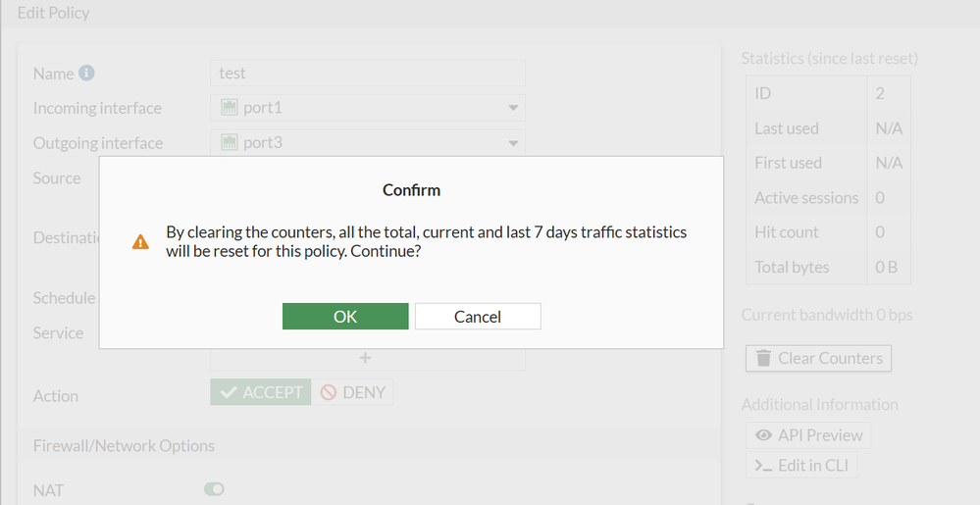Click the port1 interface icon
This screenshot has height=505, width=980.
231,108
